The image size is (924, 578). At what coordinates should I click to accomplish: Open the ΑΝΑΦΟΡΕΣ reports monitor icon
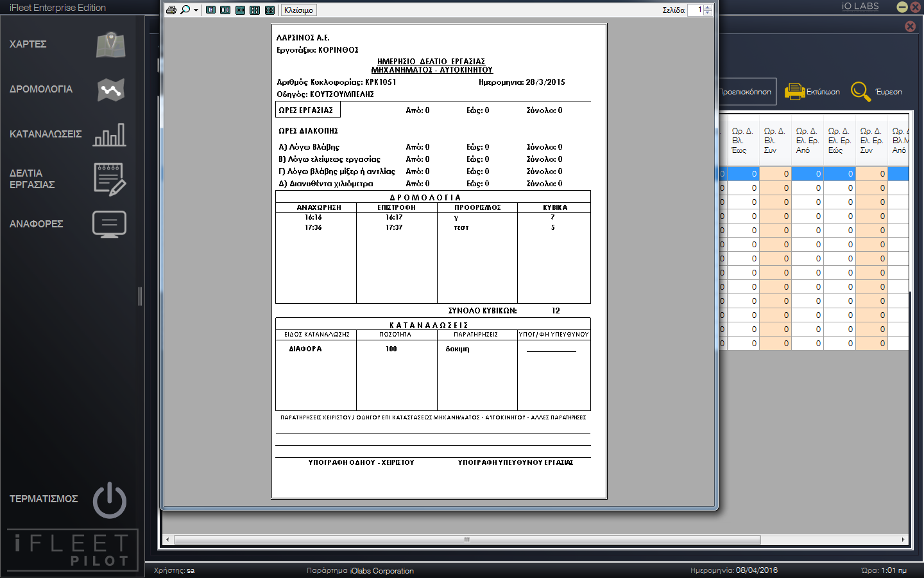coord(109,224)
